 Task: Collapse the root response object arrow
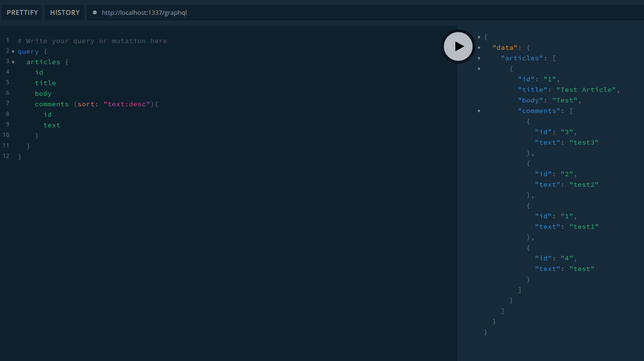point(479,37)
